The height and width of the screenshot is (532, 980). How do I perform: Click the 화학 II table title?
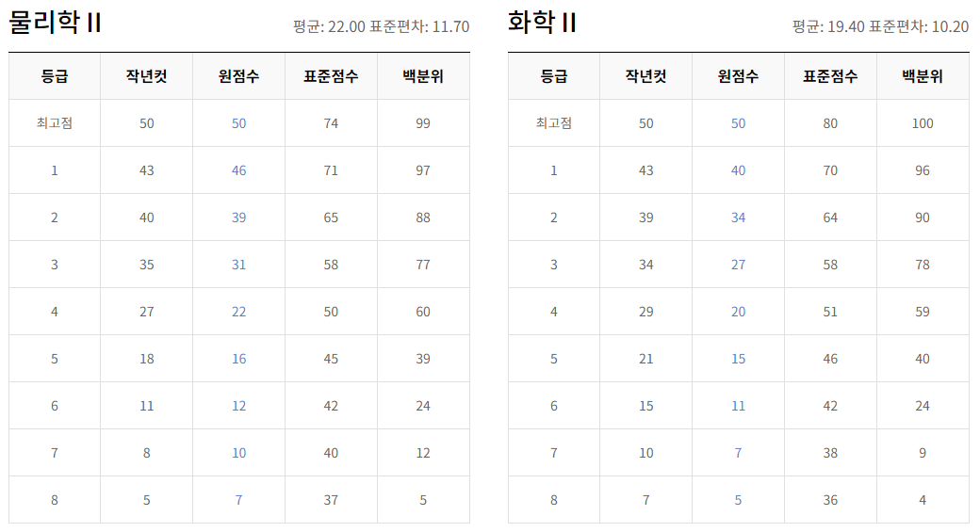click(542, 23)
